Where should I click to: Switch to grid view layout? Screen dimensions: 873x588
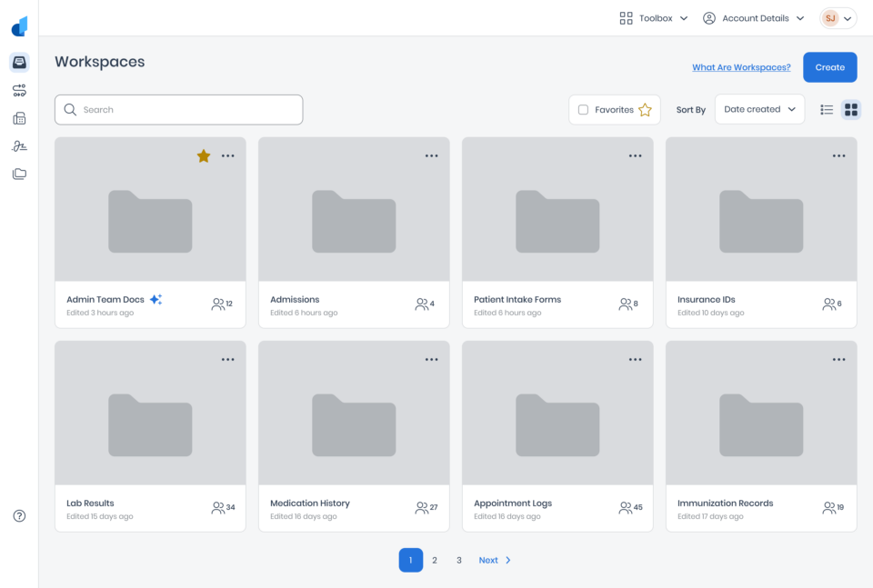click(x=851, y=110)
